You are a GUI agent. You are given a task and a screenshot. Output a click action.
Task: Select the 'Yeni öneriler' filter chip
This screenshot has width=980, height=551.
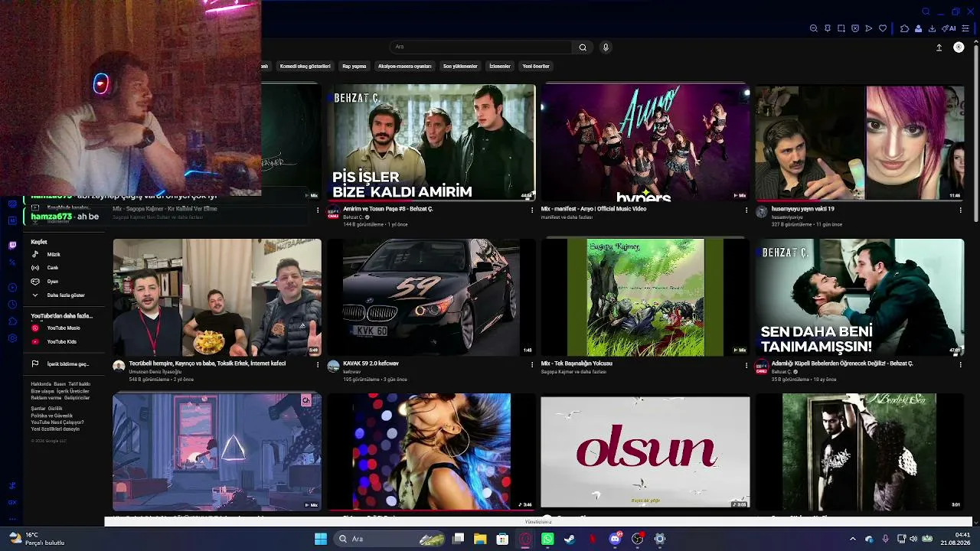[x=536, y=67]
